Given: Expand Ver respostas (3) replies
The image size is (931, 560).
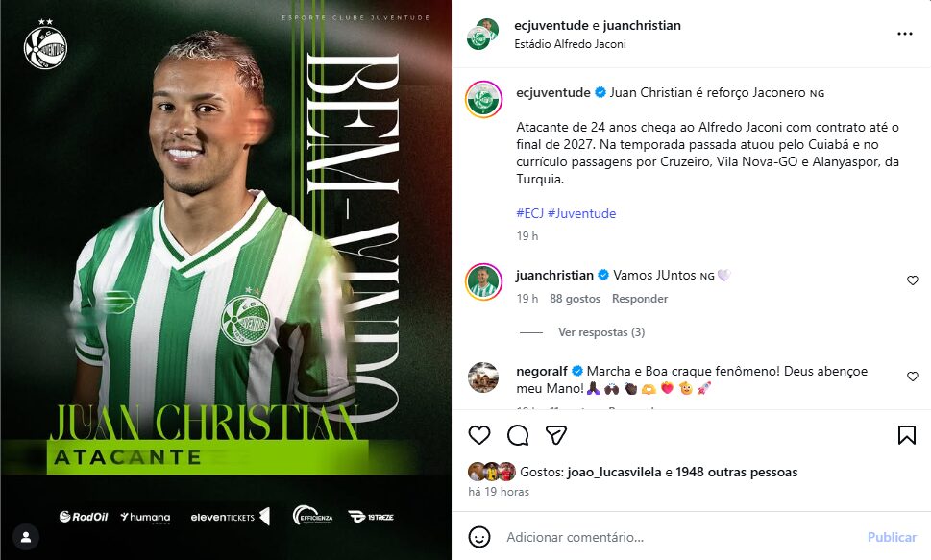Looking at the screenshot, I should coord(600,332).
